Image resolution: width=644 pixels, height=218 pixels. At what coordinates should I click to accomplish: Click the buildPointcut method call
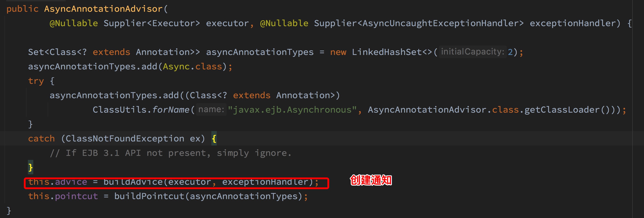coord(149,196)
